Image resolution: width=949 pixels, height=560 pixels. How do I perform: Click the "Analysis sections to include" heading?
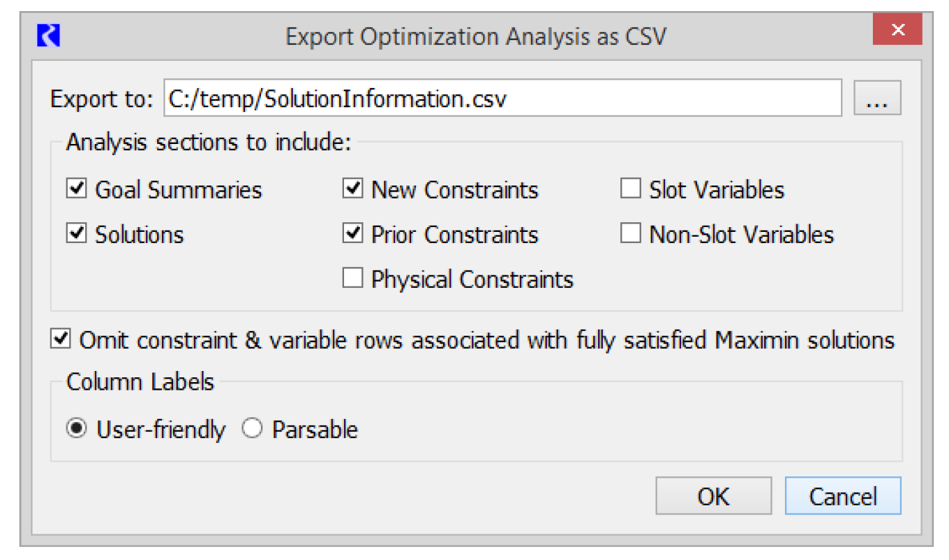[x=209, y=143]
